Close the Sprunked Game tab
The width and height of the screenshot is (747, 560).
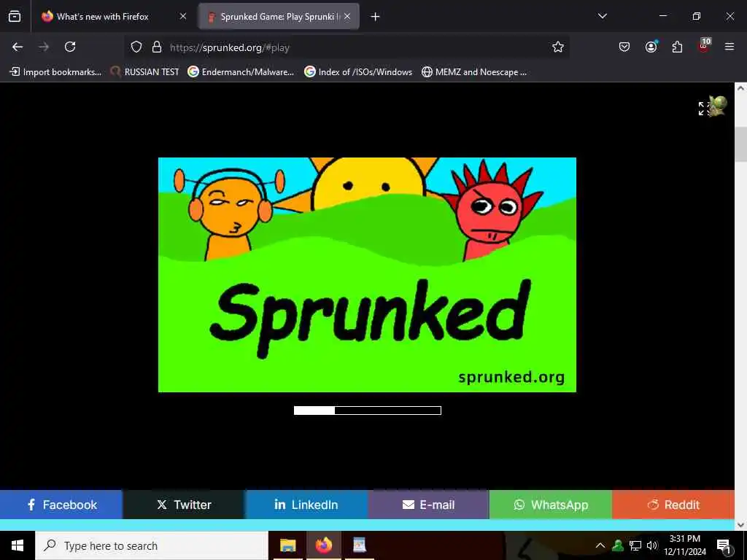[347, 16]
